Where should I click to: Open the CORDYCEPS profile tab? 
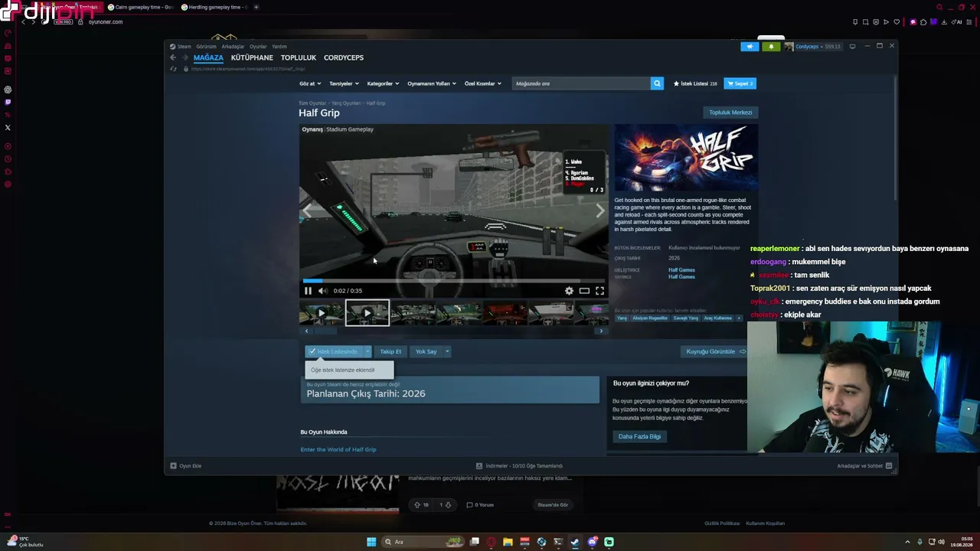[344, 57]
